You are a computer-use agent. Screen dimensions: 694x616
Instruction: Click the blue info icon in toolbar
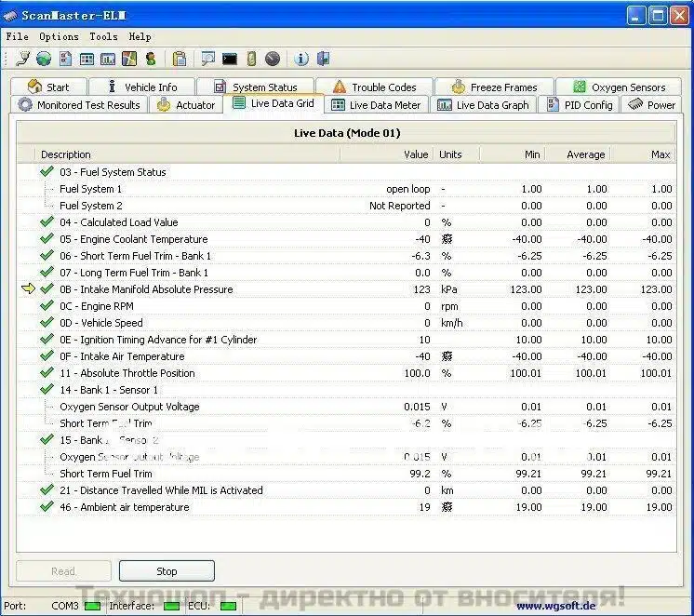tap(301, 59)
